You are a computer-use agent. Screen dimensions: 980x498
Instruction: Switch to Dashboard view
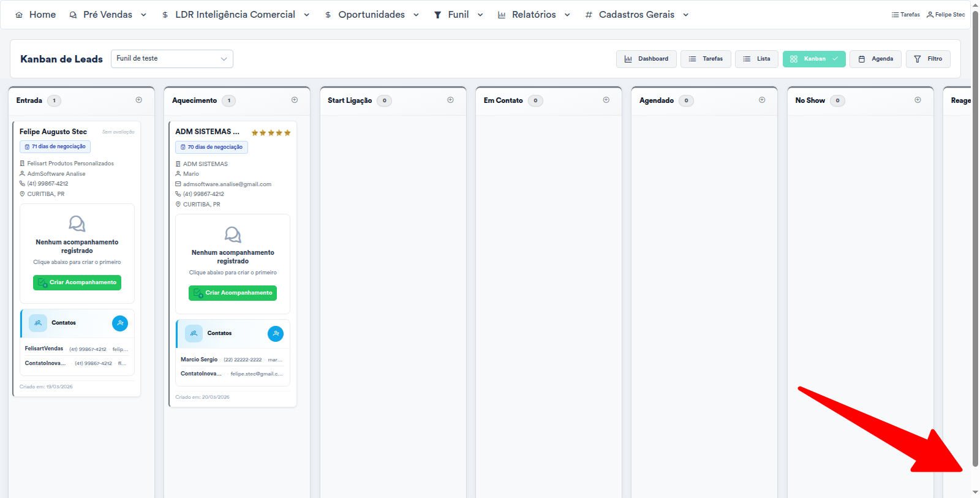(x=646, y=59)
